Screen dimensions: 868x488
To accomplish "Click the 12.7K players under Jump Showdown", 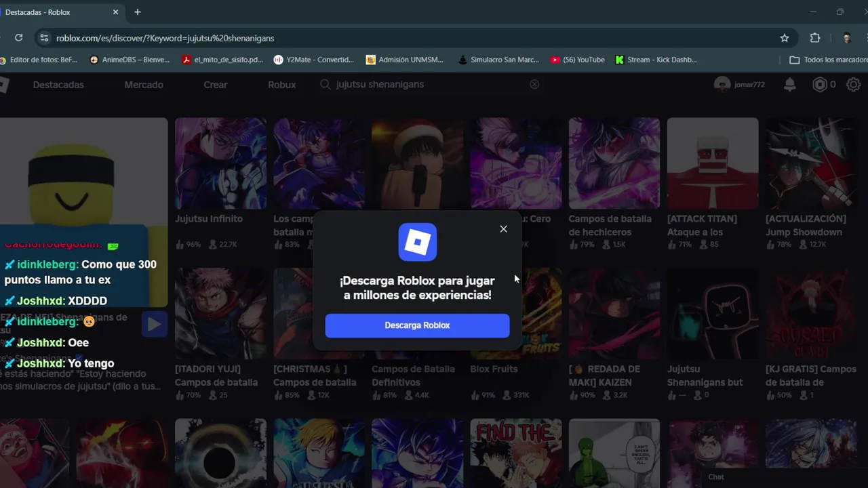I will 812,244.
